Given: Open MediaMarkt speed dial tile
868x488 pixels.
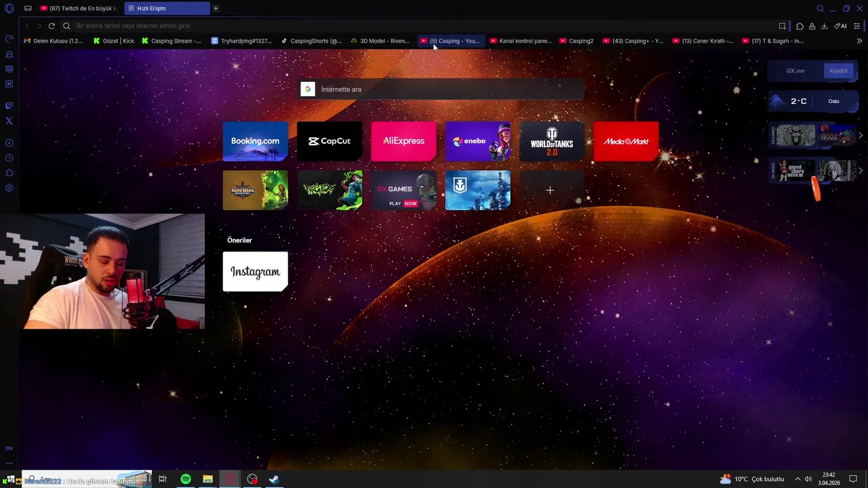Looking at the screenshot, I should pos(626,141).
